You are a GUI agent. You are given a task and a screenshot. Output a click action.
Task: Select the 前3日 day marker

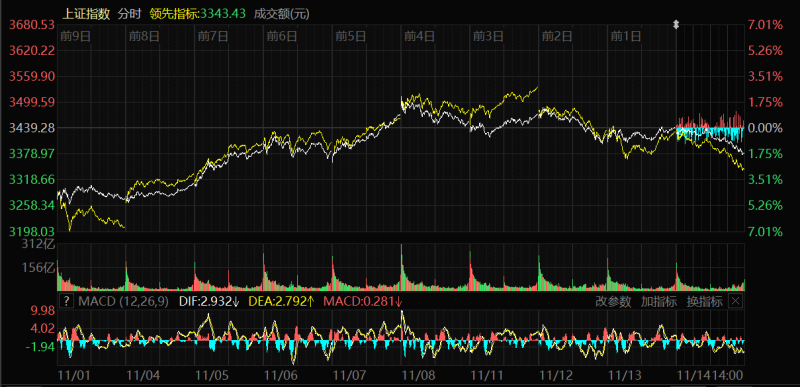coord(489,36)
